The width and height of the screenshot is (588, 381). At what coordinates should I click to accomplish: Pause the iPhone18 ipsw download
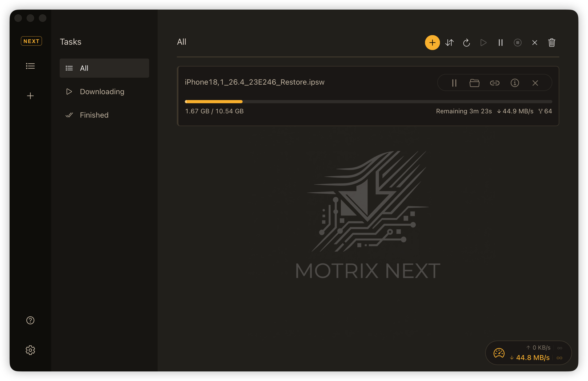click(454, 83)
